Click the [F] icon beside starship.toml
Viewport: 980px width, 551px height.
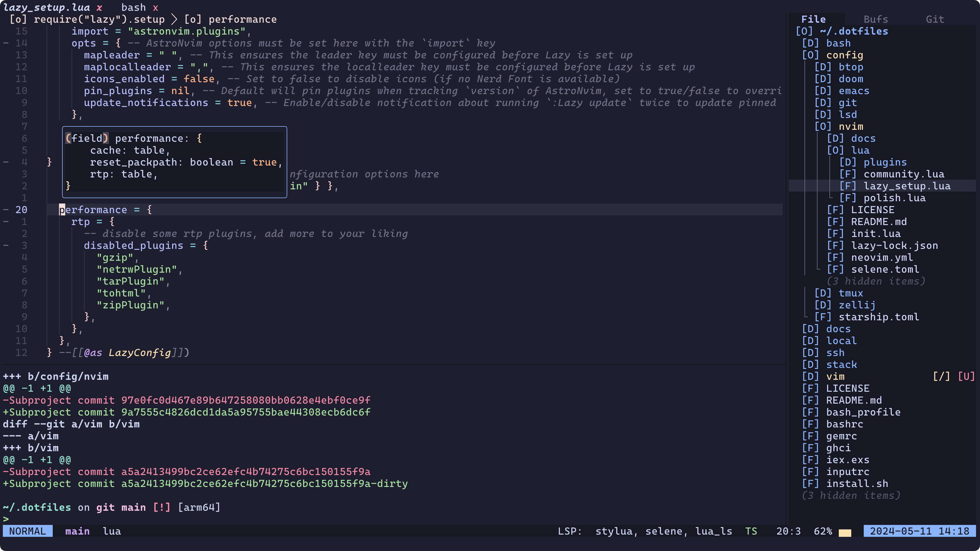[x=823, y=317]
